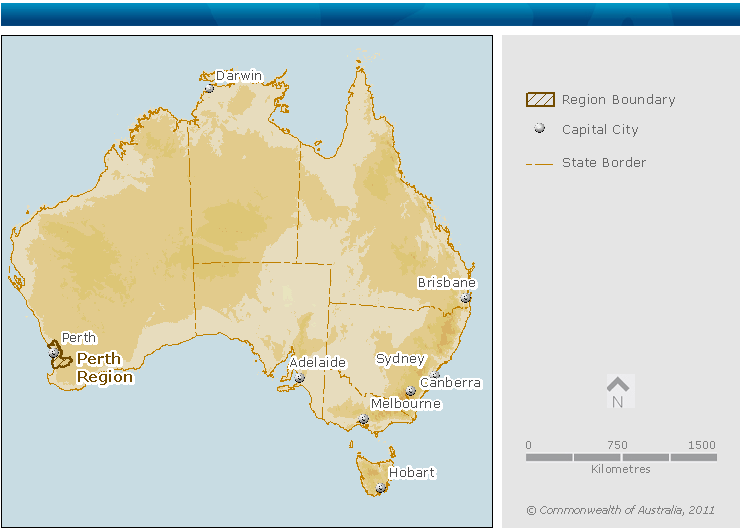This screenshot has width=740, height=528.
Task: Click the 'Region Boundary' legend text
Action: click(x=619, y=100)
